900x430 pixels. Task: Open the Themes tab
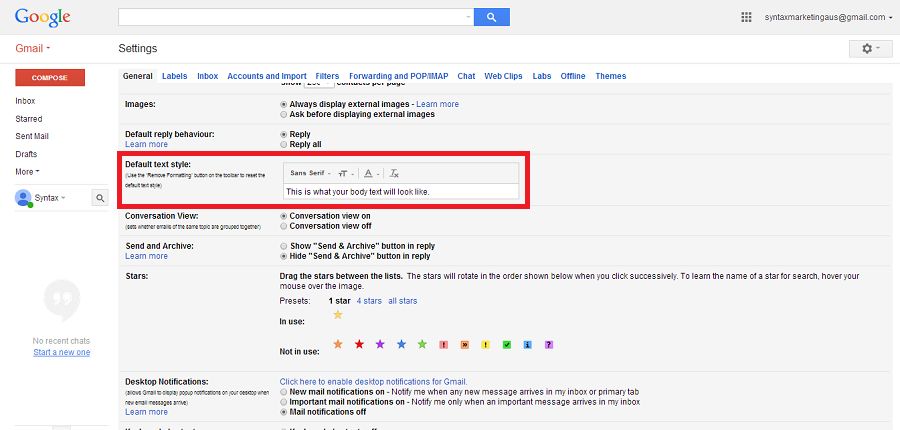(611, 76)
